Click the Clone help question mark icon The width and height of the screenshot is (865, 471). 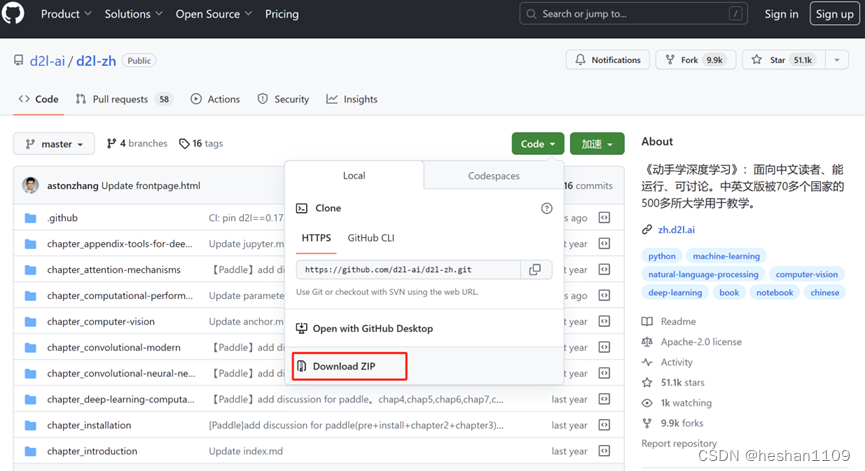coord(546,208)
